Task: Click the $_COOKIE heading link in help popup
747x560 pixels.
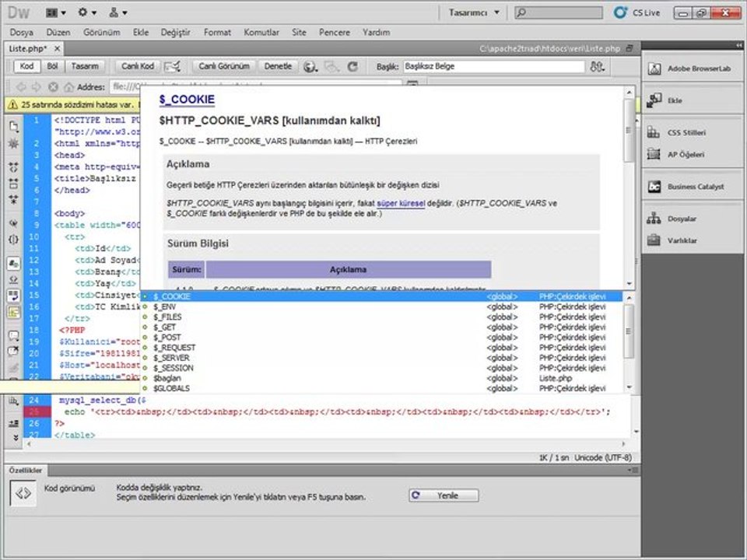Action: 187,99
